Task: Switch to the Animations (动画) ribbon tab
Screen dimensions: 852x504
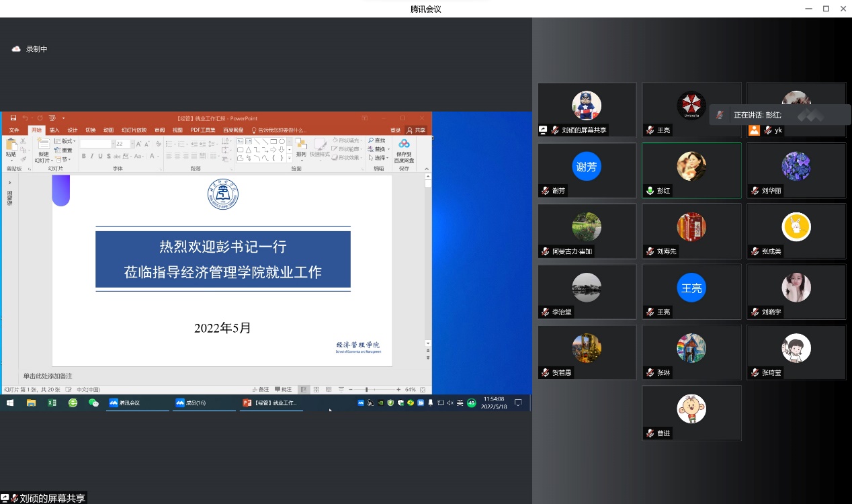Action: tap(109, 130)
